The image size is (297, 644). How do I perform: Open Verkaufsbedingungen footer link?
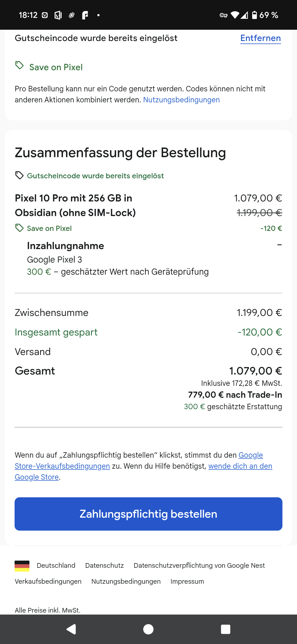48,582
